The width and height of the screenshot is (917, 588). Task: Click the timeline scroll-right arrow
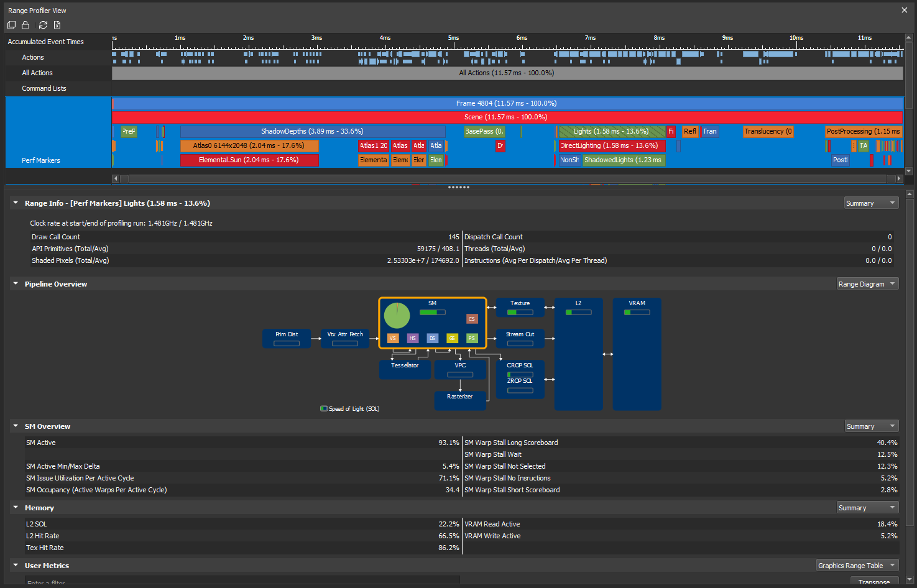tap(899, 178)
